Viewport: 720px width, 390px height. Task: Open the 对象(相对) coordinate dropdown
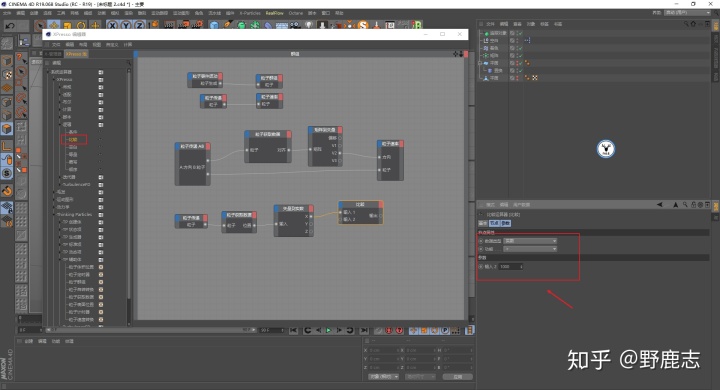(383, 377)
